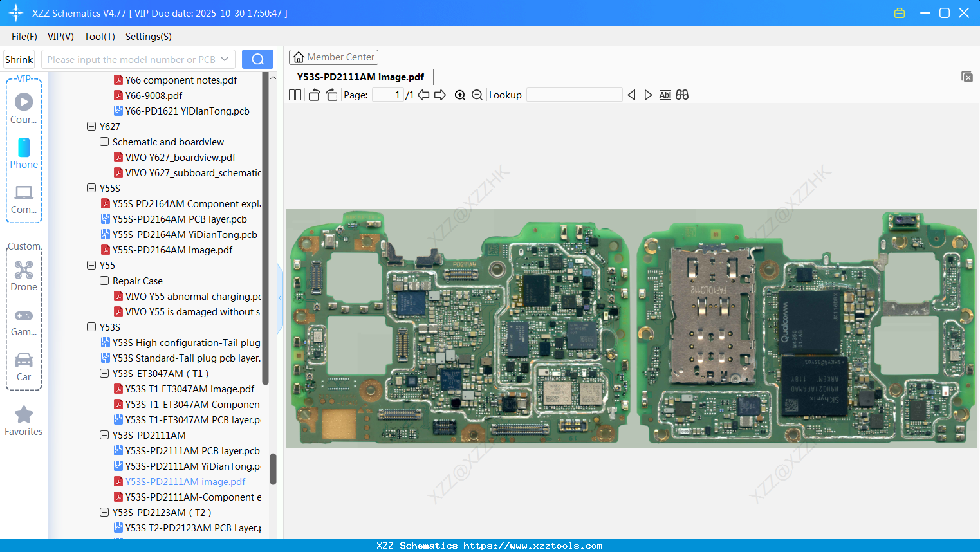The height and width of the screenshot is (552, 980).
Task: Open the VIP(V) menu
Action: point(60,37)
